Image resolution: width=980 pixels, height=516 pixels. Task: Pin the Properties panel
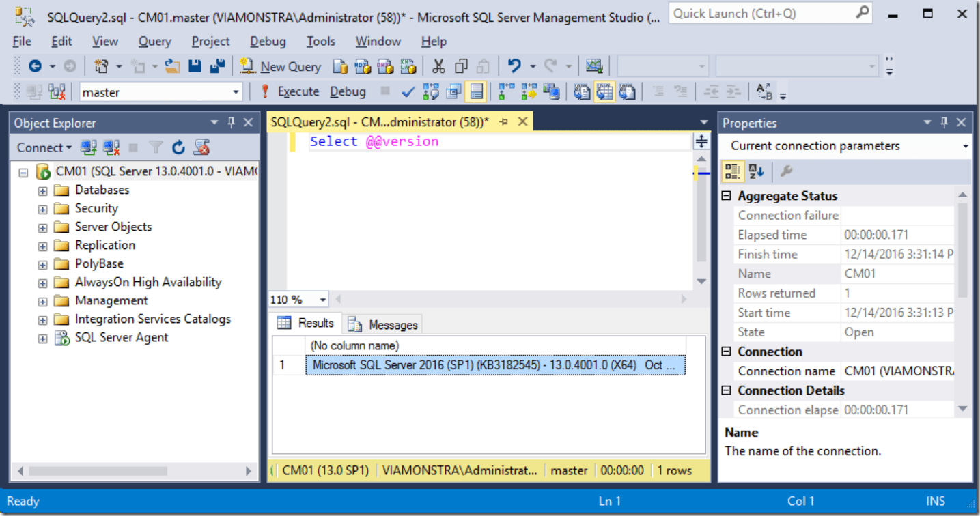944,123
